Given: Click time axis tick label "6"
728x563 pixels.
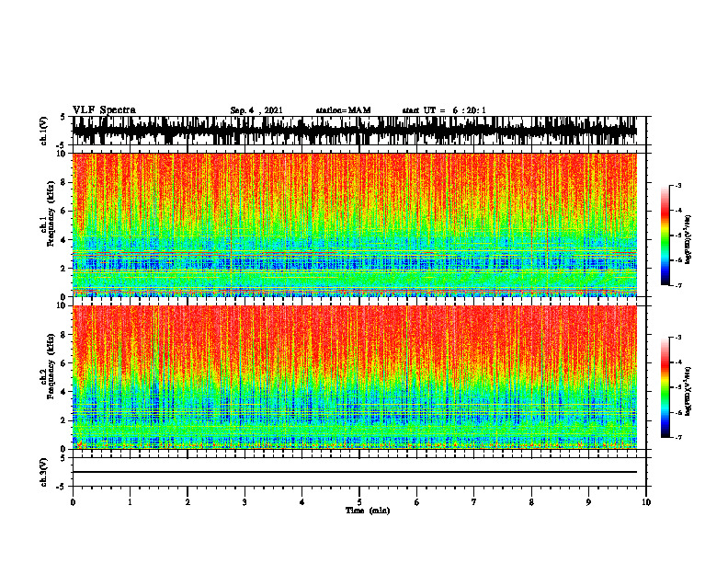Looking at the screenshot, I should (417, 502).
